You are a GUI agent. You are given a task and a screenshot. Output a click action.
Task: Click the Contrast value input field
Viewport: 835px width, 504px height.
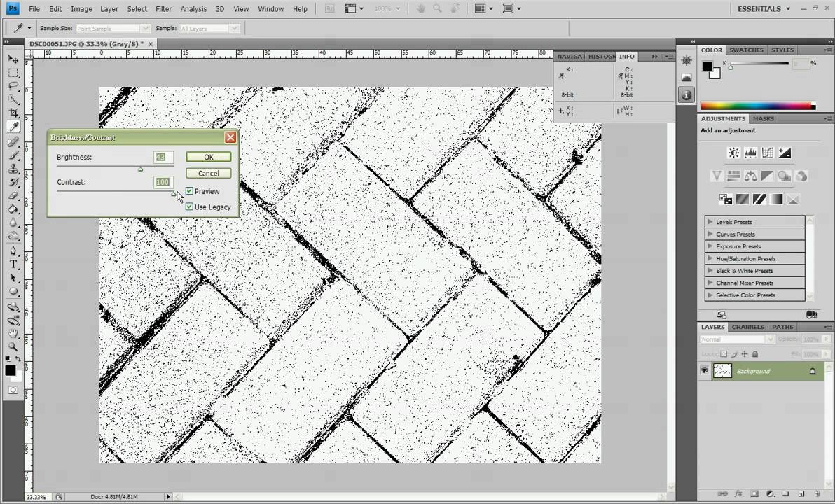(163, 182)
